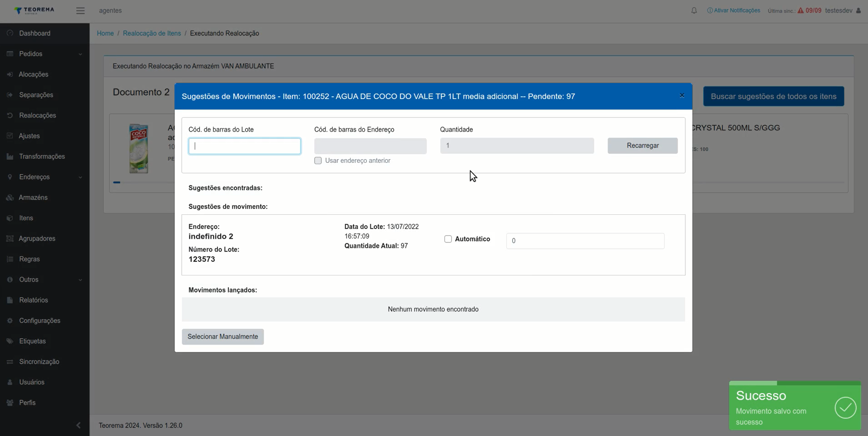Click the Etiquetas tag icon in sidebar
The height and width of the screenshot is (436, 868).
click(10, 341)
